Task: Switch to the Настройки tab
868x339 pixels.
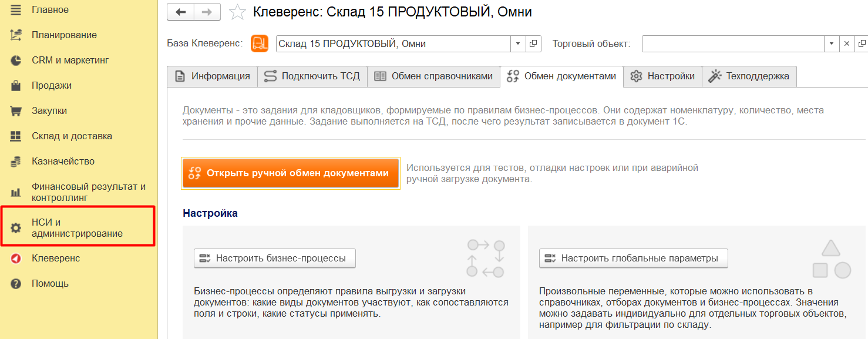Action: click(x=662, y=76)
